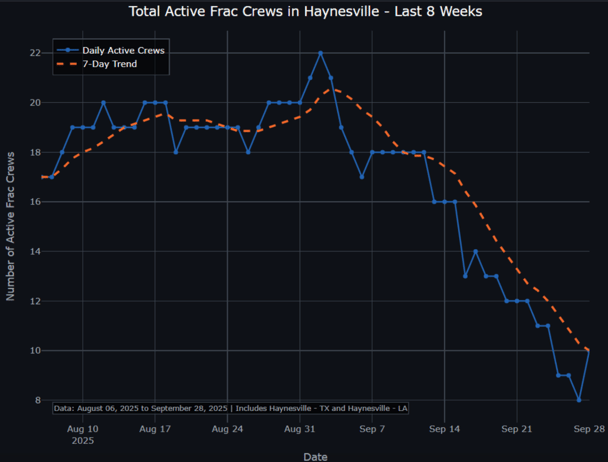Click the Date x-axis label
The width and height of the screenshot is (608, 462).
coord(315,455)
